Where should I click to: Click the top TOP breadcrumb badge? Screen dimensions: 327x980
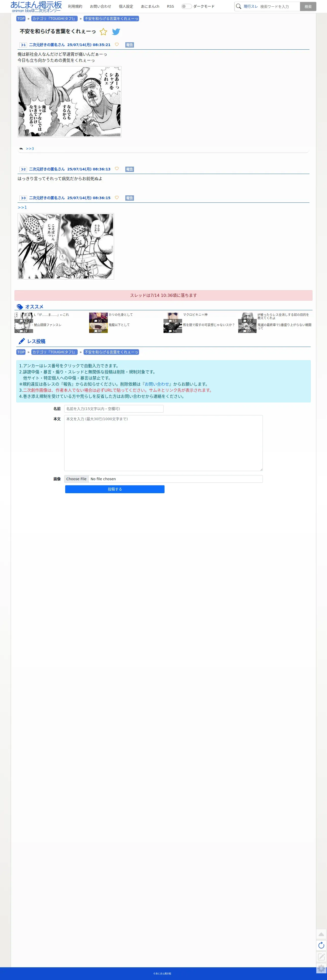pyautogui.click(x=21, y=19)
